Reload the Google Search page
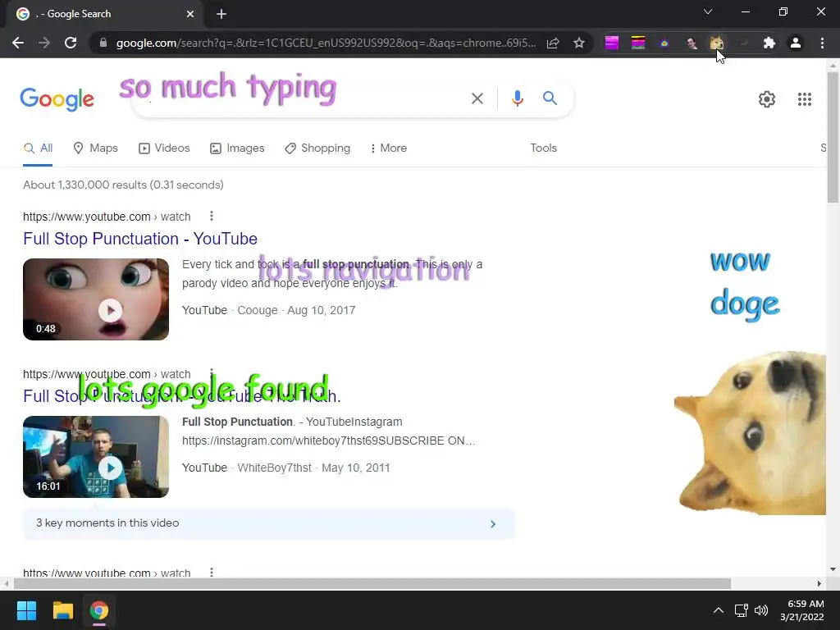840x630 pixels. pos(71,43)
